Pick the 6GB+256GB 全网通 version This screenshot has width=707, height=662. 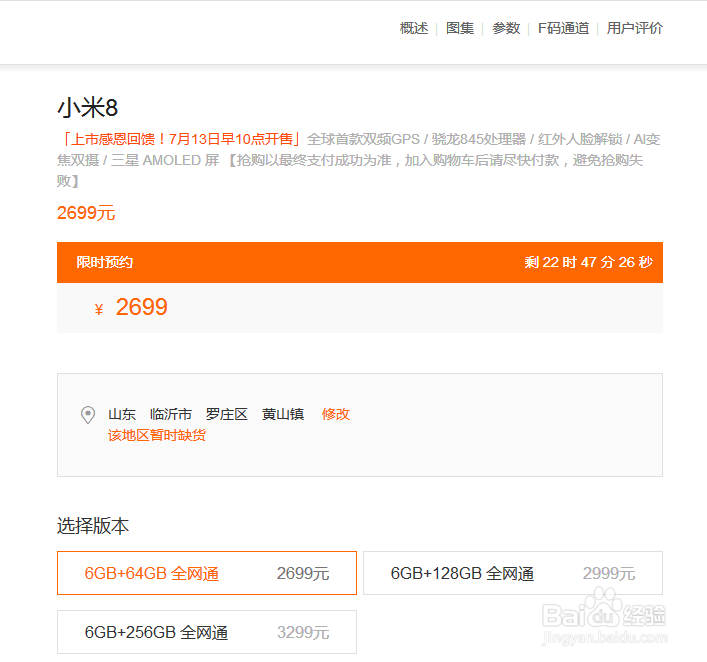[207, 632]
